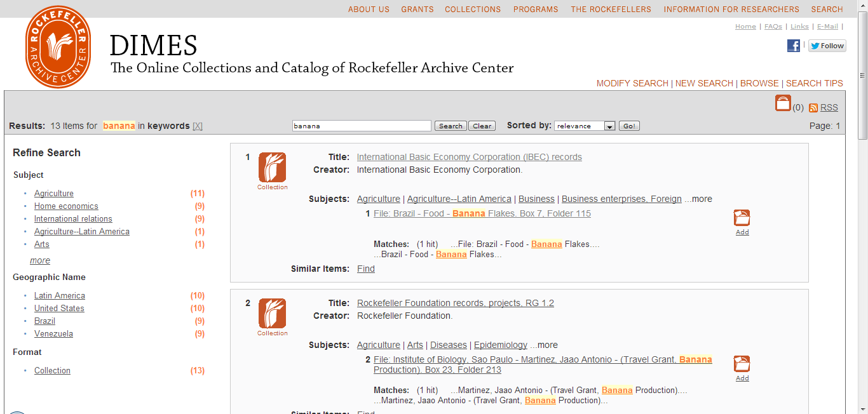The image size is (868, 414).
Task: Add the Banana Flakes file via folder icon
Action: pyautogui.click(x=742, y=218)
